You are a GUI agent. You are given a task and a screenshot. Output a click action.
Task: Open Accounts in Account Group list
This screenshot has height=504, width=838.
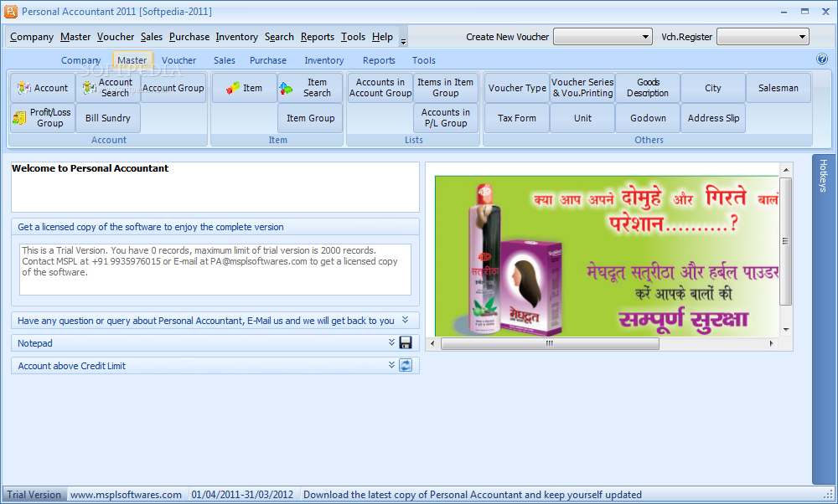coord(380,88)
